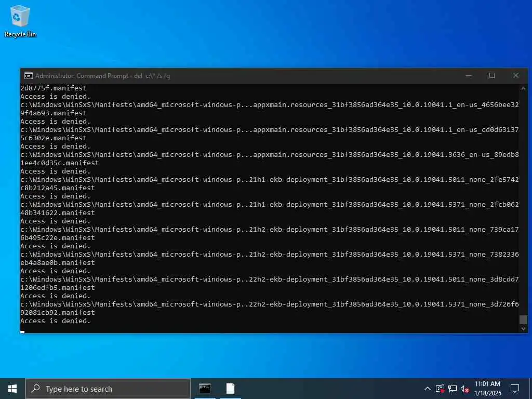Click the last 'Access is denied.' line

coord(55,321)
